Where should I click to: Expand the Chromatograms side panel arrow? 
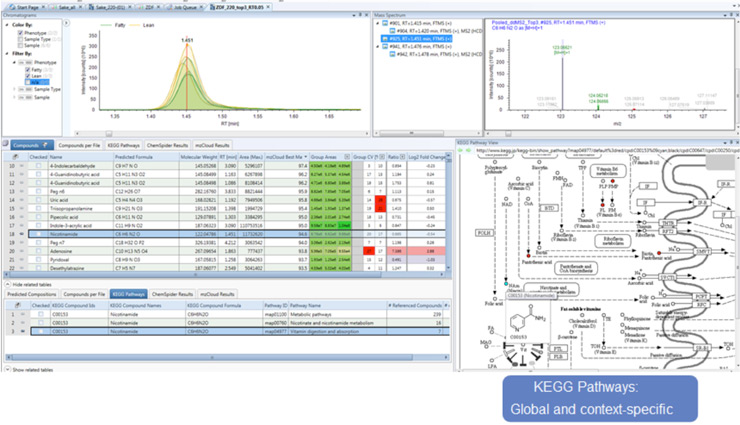(x=67, y=23)
